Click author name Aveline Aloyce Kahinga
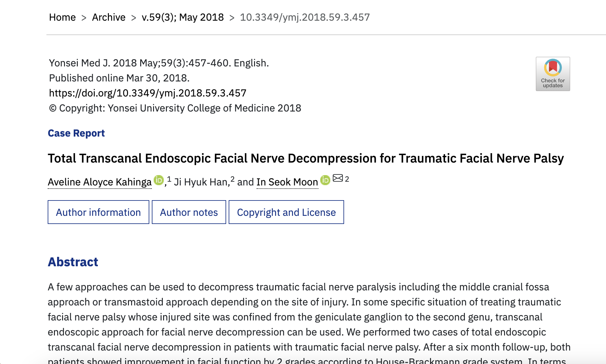This screenshot has width=606, height=364. (99, 182)
